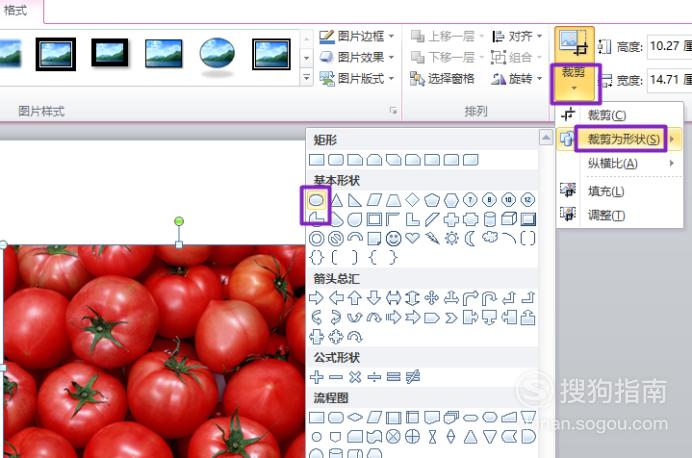Choose the Can (cylinder) basic shape
The image size is (692, 458).
[x=489, y=219]
